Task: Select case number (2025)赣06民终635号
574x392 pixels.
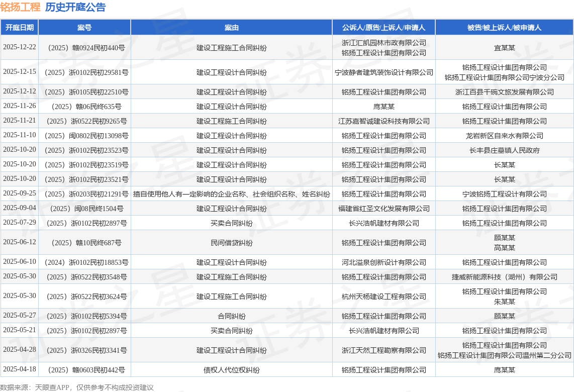Action: tap(84, 107)
